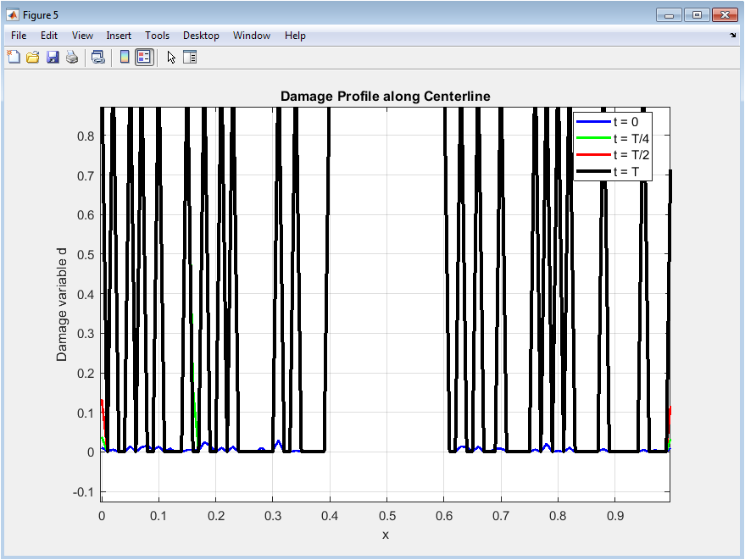Toggle the Insert Colorbar icon
This screenshot has width=745, height=560.
click(124, 58)
